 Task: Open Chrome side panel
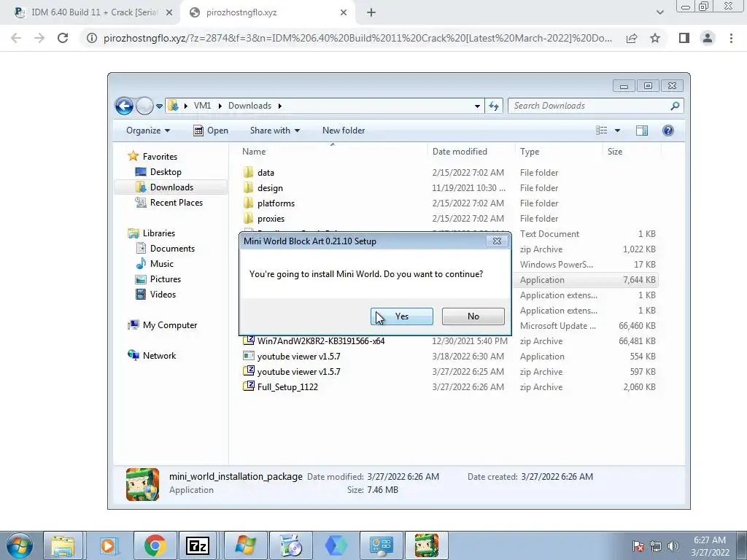[684, 38]
